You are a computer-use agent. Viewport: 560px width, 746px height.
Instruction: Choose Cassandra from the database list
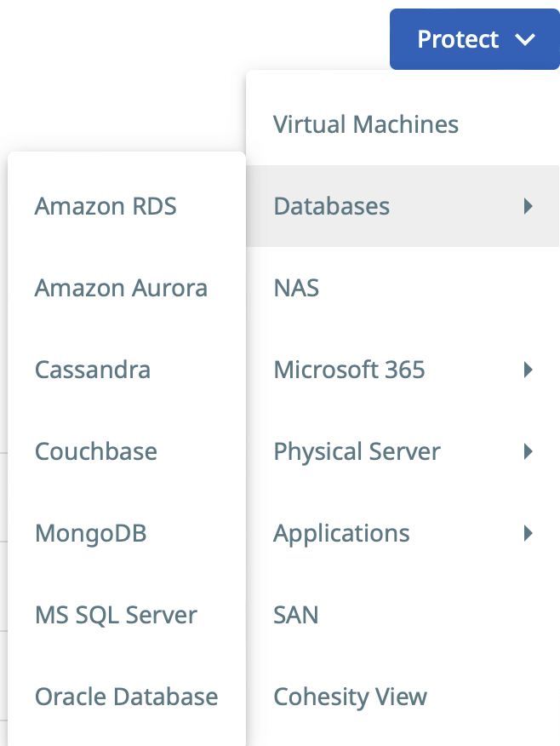pyautogui.click(x=93, y=370)
